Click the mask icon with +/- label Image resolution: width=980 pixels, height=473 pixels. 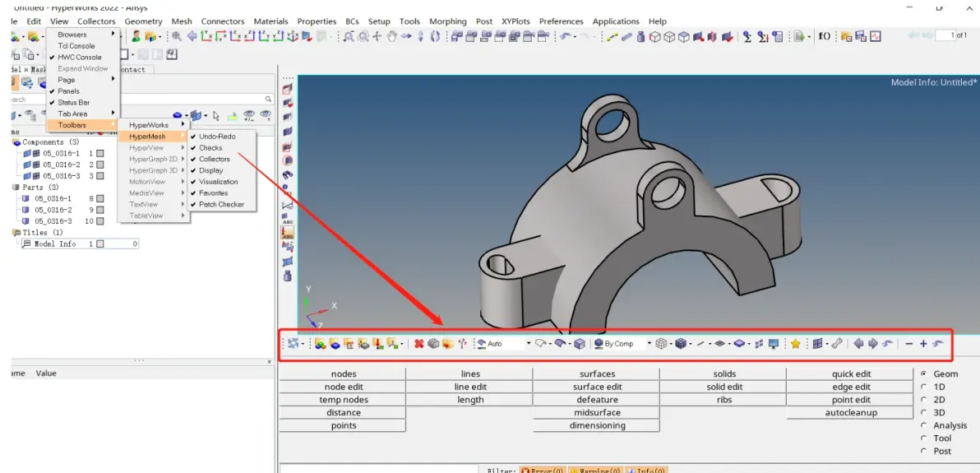pyautogui.click(x=249, y=116)
